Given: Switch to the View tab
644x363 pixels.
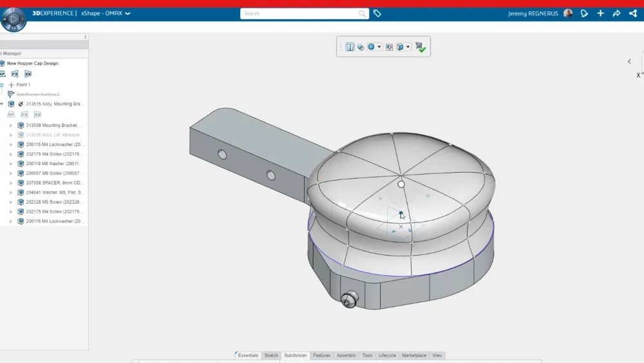Looking at the screenshot, I should coord(437,355).
